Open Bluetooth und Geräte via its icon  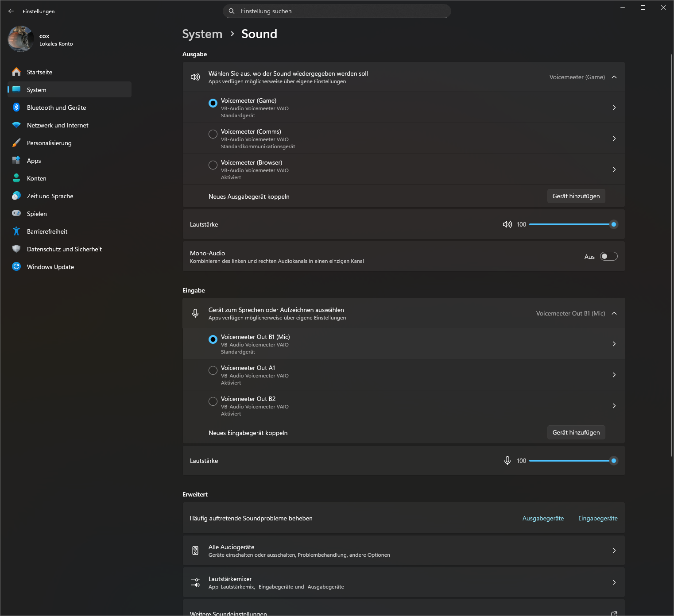click(16, 108)
